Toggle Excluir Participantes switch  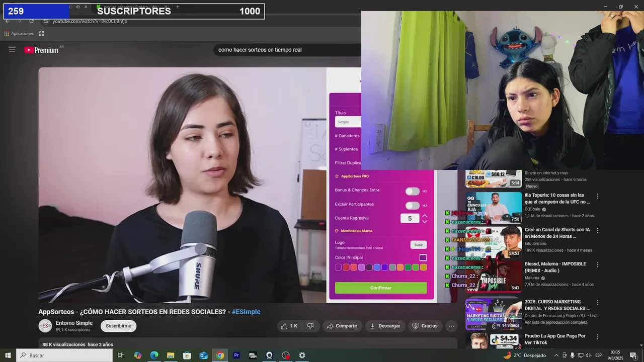click(x=413, y=205)
